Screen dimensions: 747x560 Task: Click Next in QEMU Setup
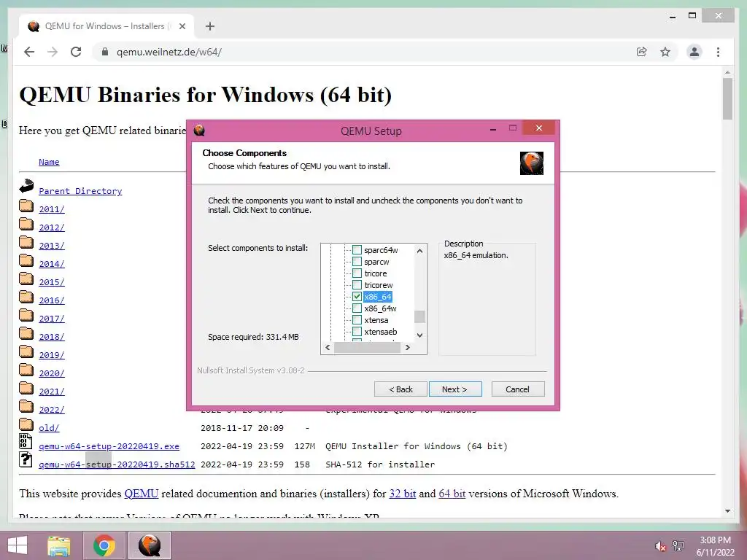(455, 389)
